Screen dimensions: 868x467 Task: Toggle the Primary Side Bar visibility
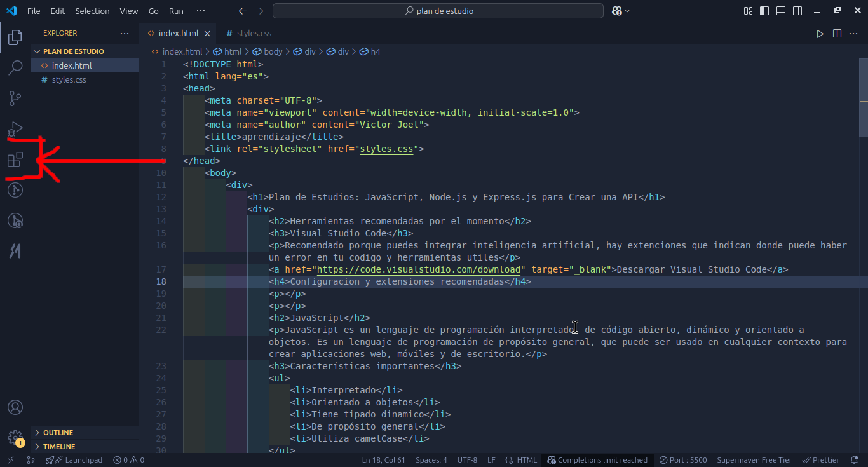pos(764,11)
